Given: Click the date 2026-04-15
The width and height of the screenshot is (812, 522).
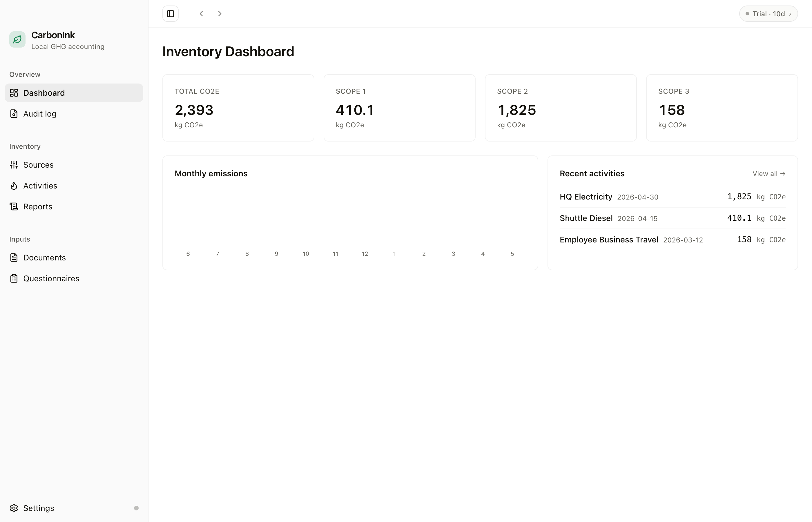Looking at the screenshot, I should [x=637, y=219].
